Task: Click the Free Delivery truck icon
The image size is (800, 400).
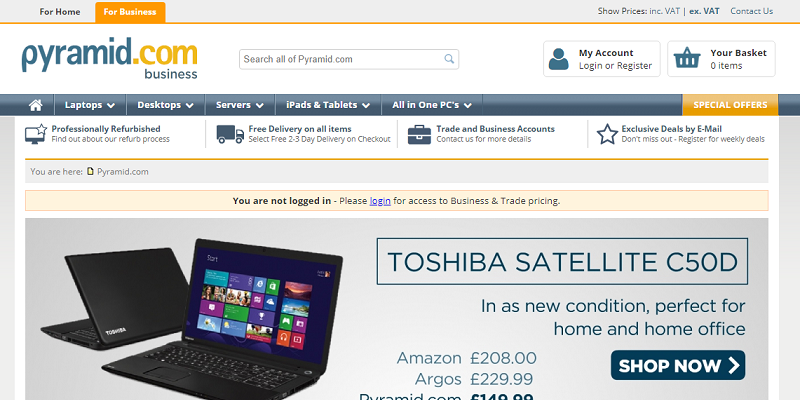Action: click(230, 134)
